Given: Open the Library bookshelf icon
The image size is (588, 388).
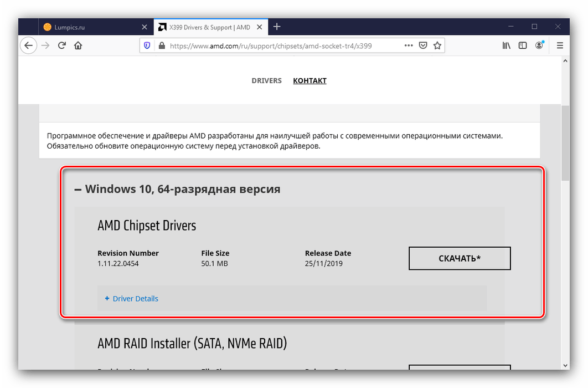Looking at the screenshot, I should 506,45.
